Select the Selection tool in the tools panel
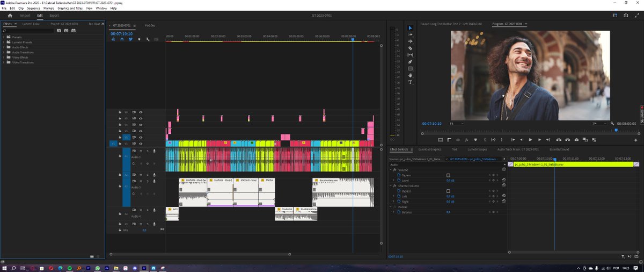Screen dimensions: 644x272 (x=411, y=28)
